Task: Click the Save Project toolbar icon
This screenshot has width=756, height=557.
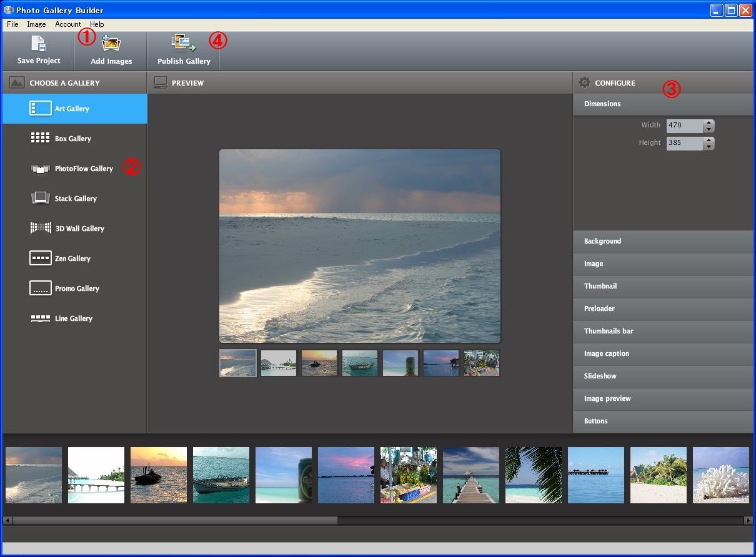Action: [x=39, y=44]
